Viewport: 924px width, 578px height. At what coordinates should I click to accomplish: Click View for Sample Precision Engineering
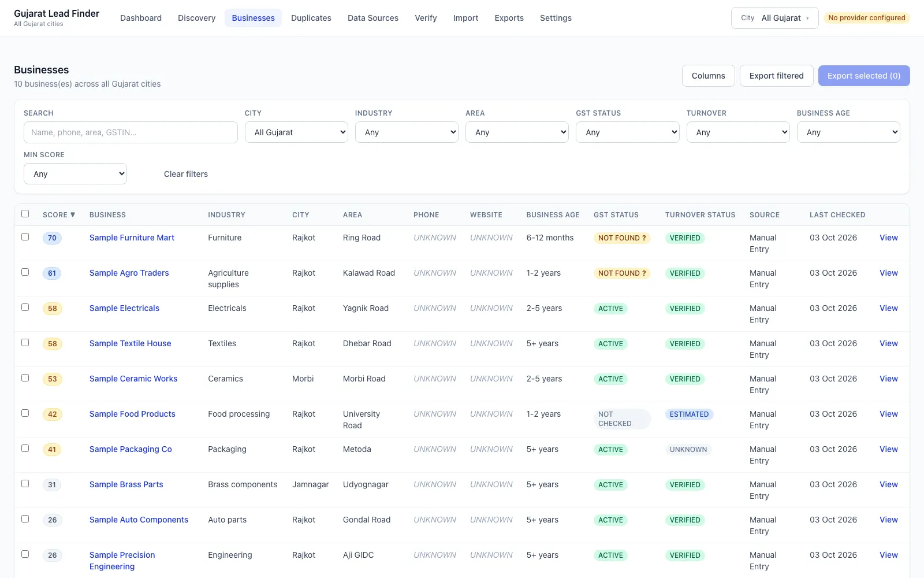pos(888,555)
